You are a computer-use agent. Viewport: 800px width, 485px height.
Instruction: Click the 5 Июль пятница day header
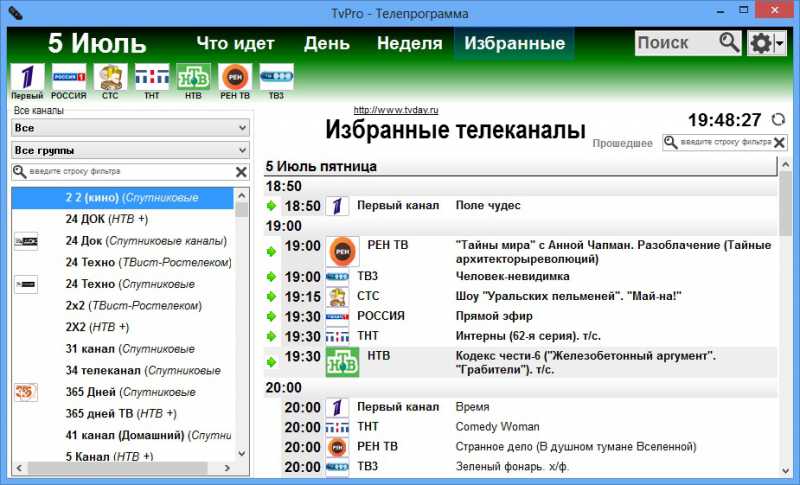tap(520, 167)
